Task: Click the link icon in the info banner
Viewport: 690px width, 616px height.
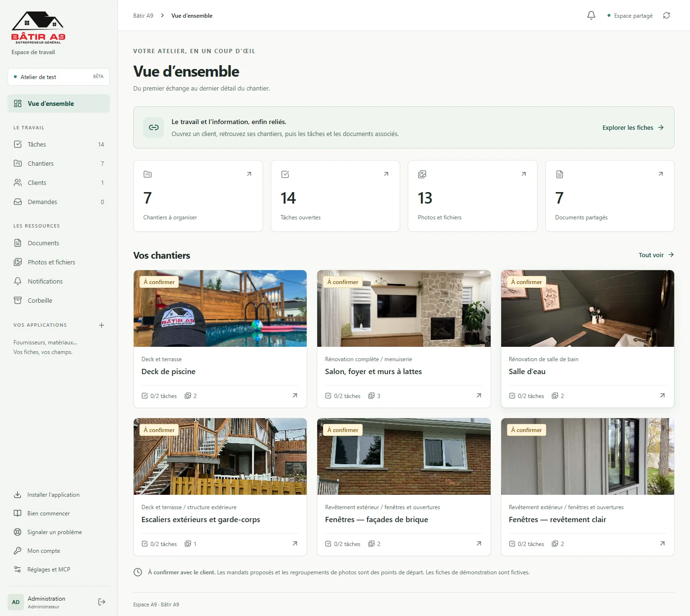Action: coord(154,127)
